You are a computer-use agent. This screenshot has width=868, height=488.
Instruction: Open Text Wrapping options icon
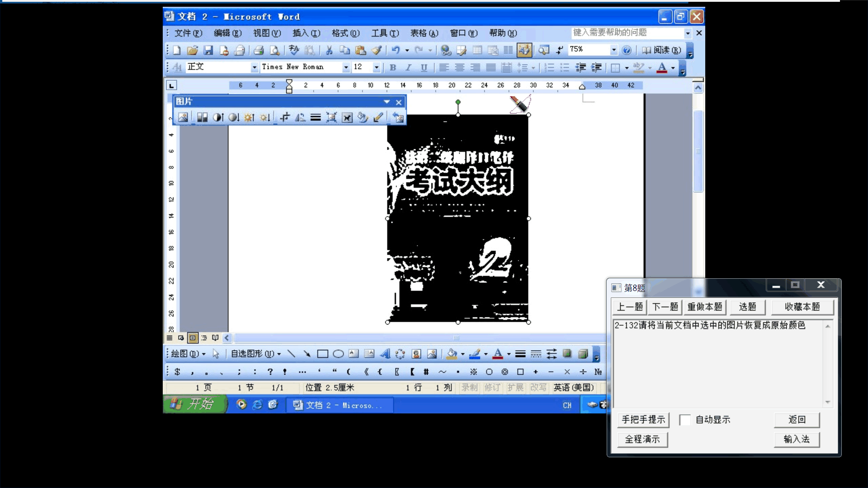[347, 117]
